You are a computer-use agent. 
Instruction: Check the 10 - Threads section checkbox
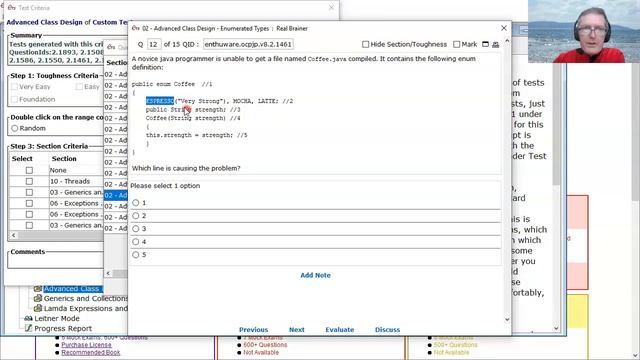[x=29, y=181]
